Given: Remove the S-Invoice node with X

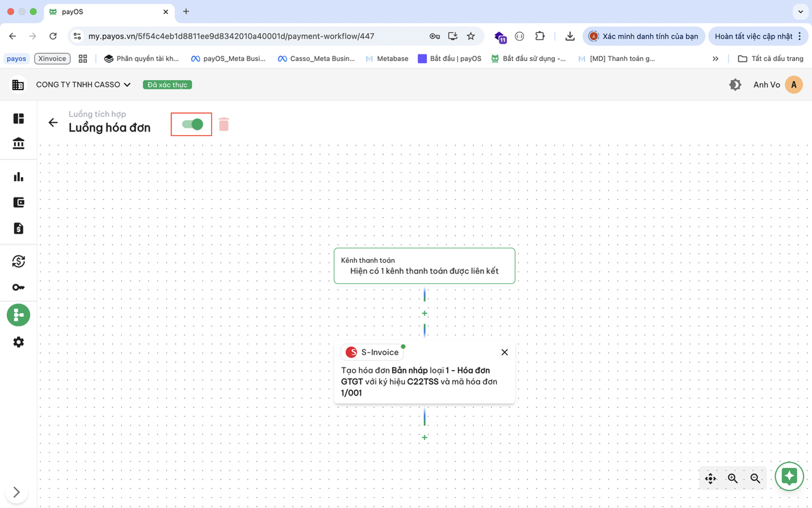Looking at the screenshot, I should pos(504,352).
